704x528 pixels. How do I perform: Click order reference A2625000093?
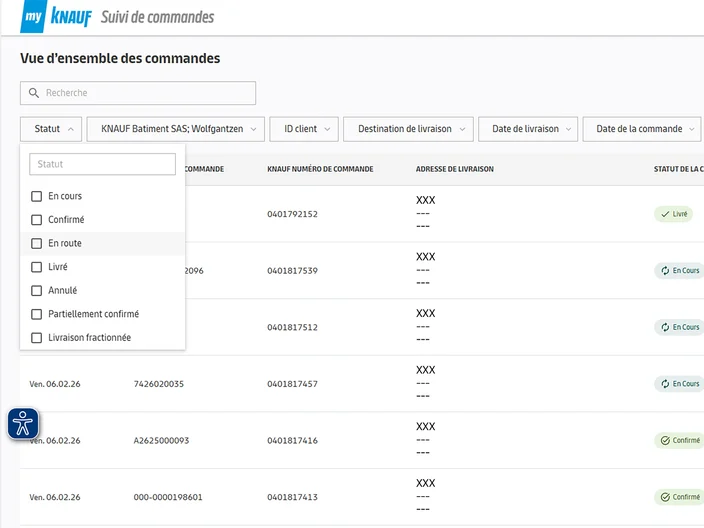point(161,440)
